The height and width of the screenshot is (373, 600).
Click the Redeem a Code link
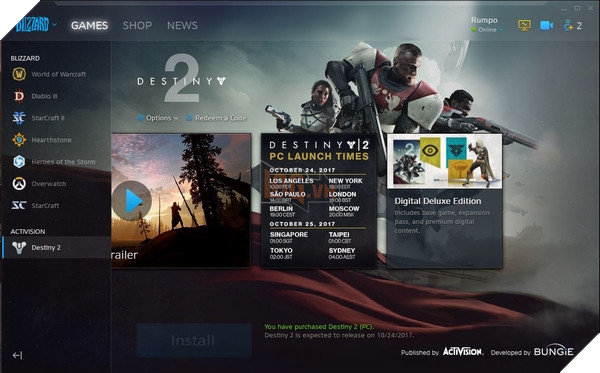tap(216, 118)
